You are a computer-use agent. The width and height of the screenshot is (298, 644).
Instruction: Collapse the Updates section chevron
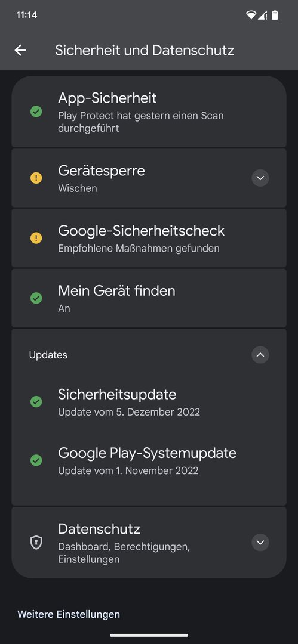[x=260, y=355]
